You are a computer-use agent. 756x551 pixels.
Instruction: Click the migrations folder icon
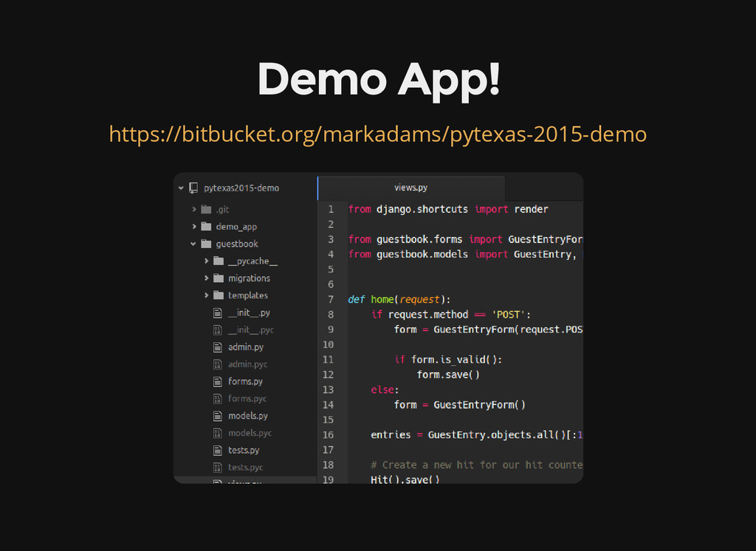pos(218,278)
